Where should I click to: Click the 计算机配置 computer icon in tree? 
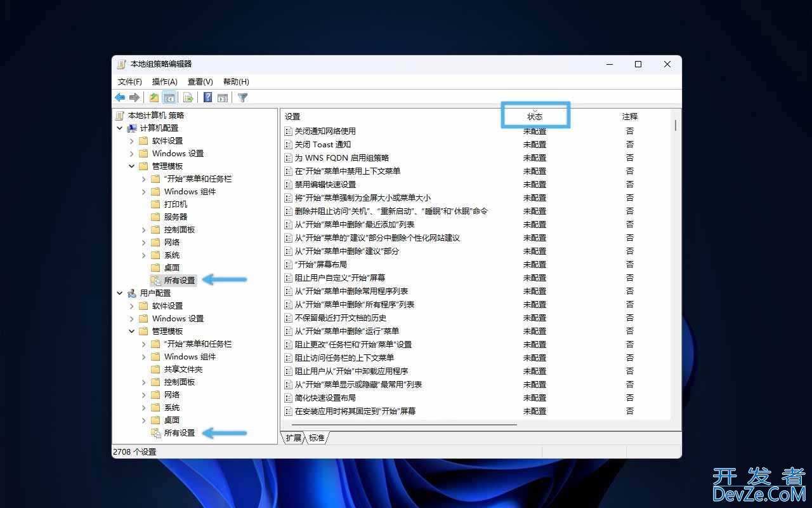coord(132,128)
